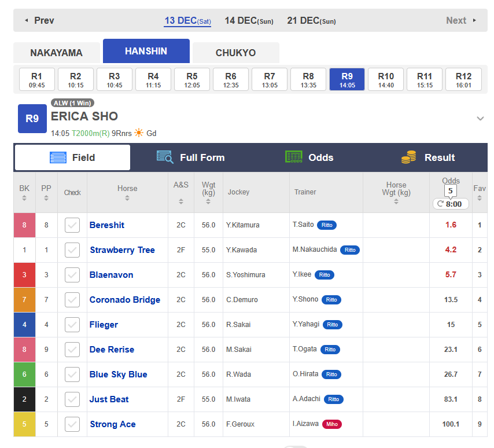Tick the checkbox for Dee Rerise
The height and width of the screenshot is (448, 494).
click(x=72, y=350)
